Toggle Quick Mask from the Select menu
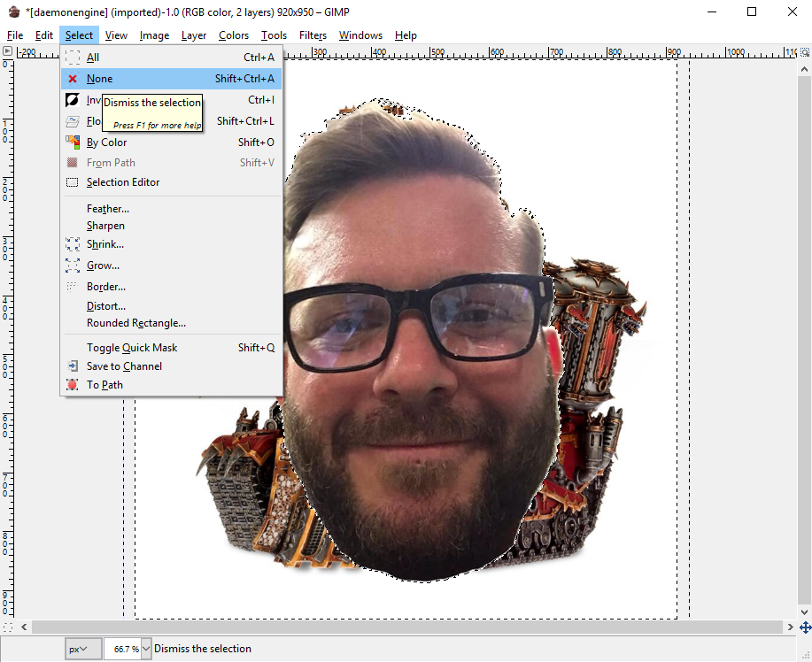Image resolution: width=812 pixels, height=662 pixels. pyautogui.click(x=131, y=348)
